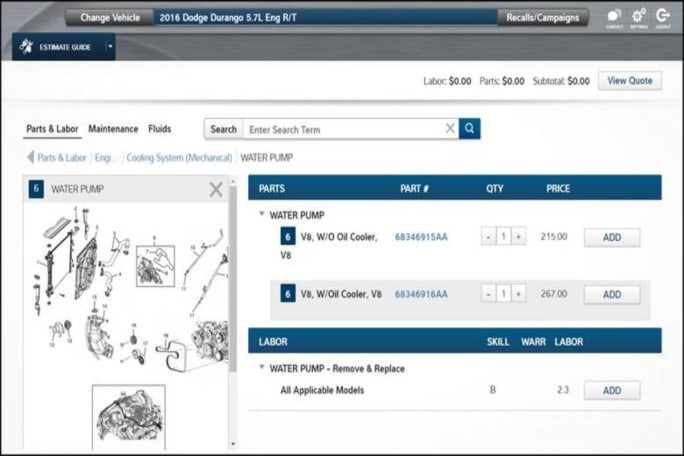Viewport: 684px width, 456px height.
Task: Click the breadcrumb back arrow icon
Action: point(30,158)
